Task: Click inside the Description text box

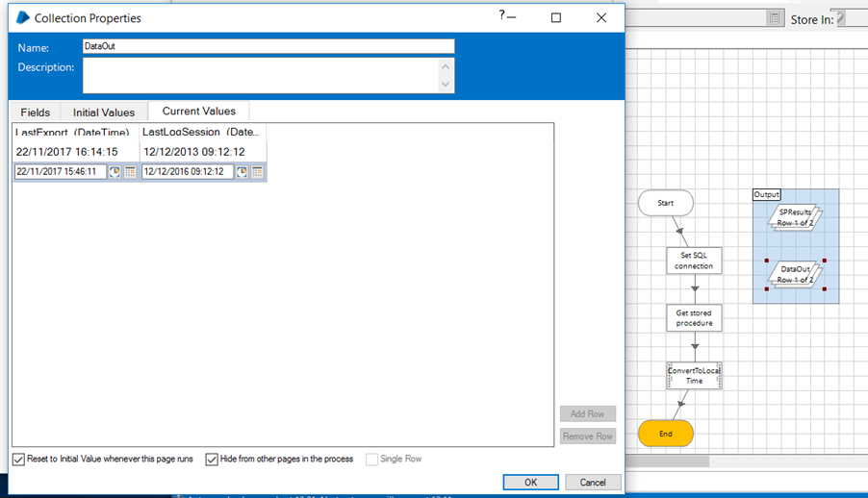Action: (x=260, y=76)
